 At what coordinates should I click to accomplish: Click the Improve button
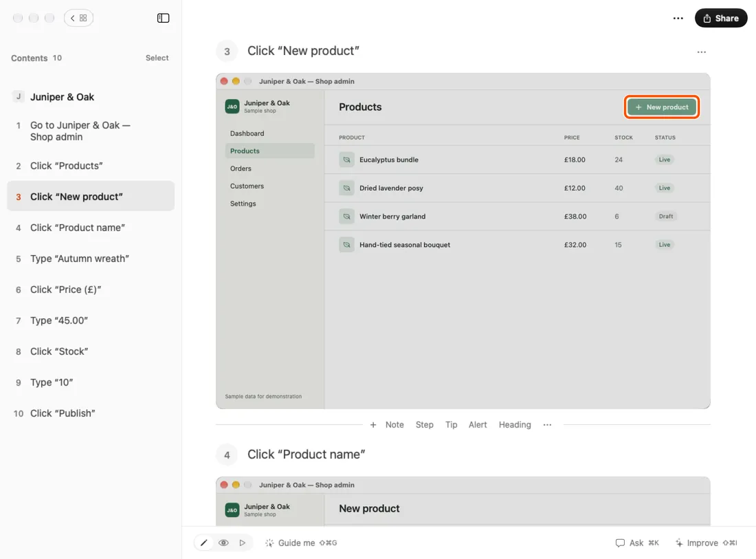706,542
